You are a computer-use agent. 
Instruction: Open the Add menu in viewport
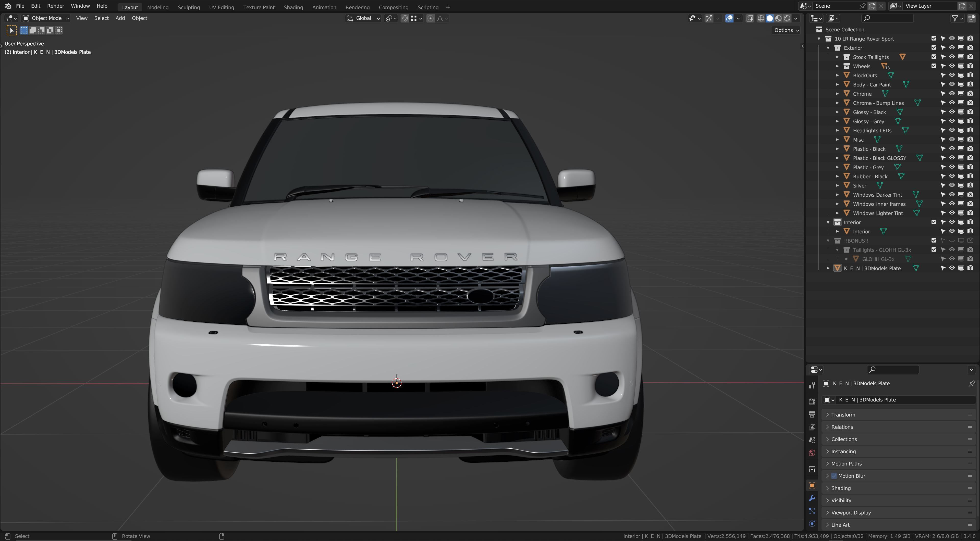click(120, 18)
